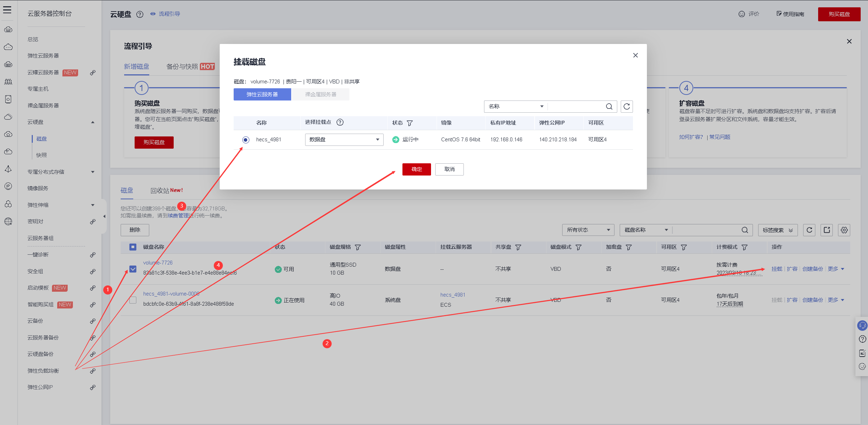Open the hamburger menu at top-left
Screen dimensions: 868x425
[x=7, y=9]
